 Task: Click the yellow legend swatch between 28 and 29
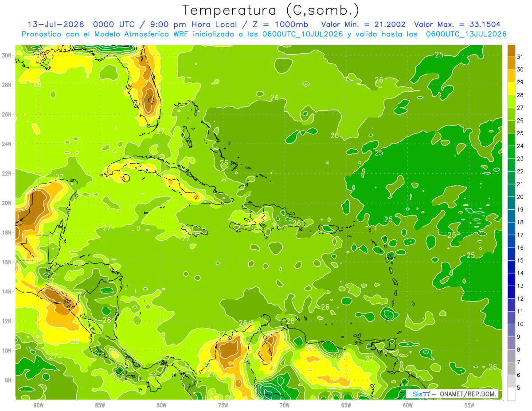click(511, 89)
